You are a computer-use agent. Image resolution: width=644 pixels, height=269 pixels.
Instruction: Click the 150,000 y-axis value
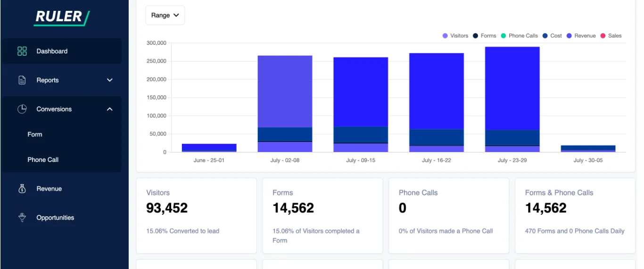coord(156,98)
